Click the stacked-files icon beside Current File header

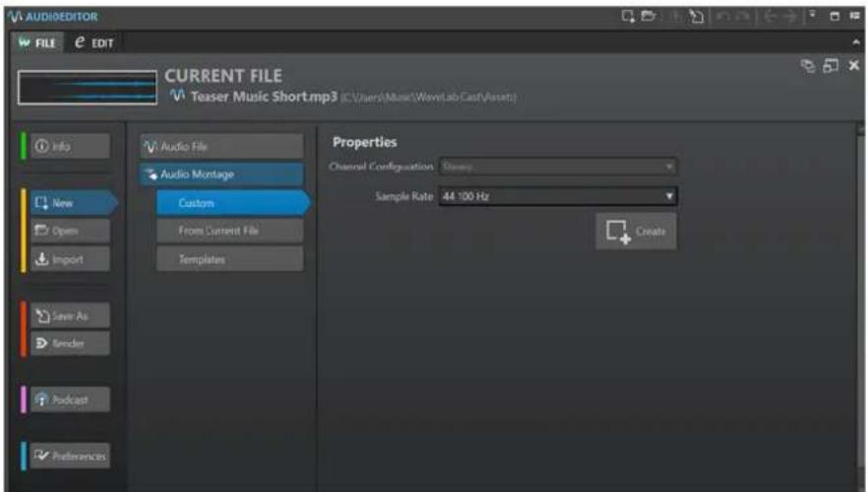pos(808,66)
